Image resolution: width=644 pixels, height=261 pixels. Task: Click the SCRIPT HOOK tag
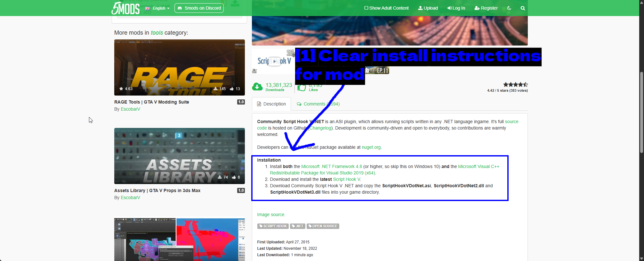point(273,226)
